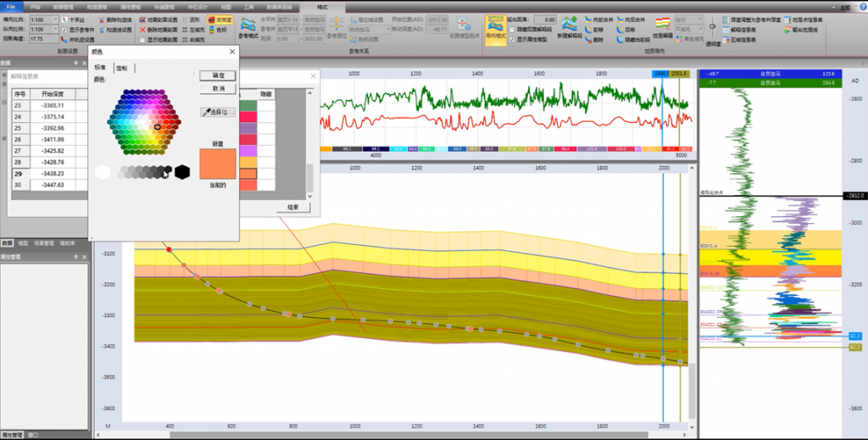
Task: Click the 投影角度 17.75 input field
Action: 43,39
